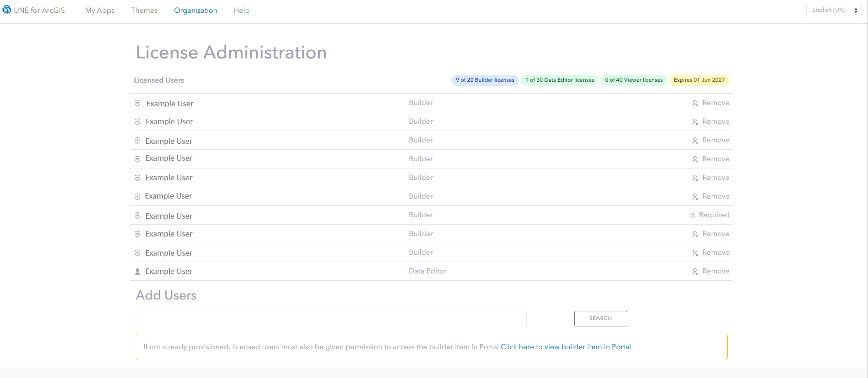Screen dimensions: 868x378
Task: Open the English (UK) language dropdown
Action: click(x=834, y=10)
